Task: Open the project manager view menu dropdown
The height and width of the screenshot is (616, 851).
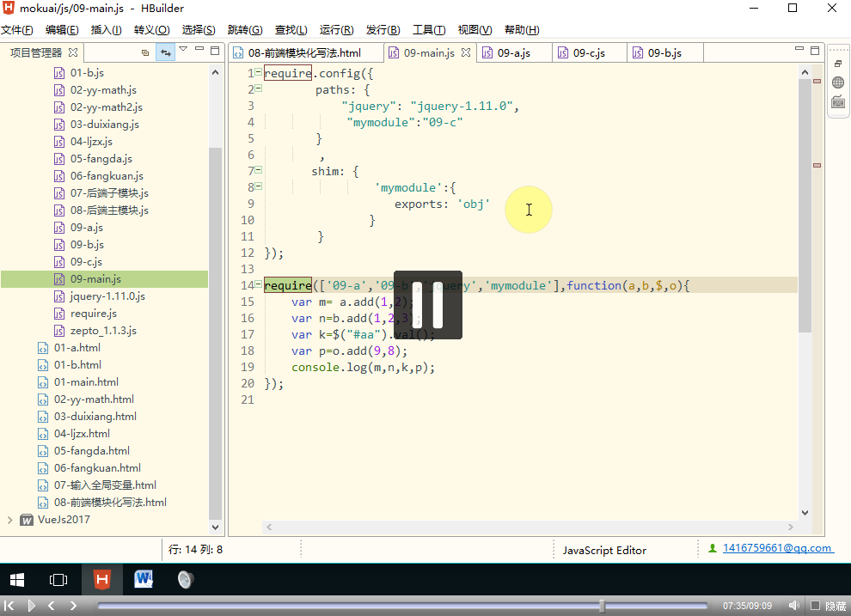Action: click(182, 51)
